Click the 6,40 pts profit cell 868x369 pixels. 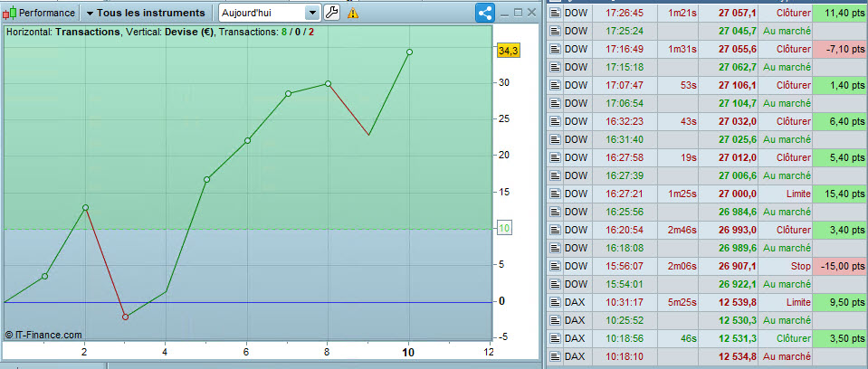point(839,121)
